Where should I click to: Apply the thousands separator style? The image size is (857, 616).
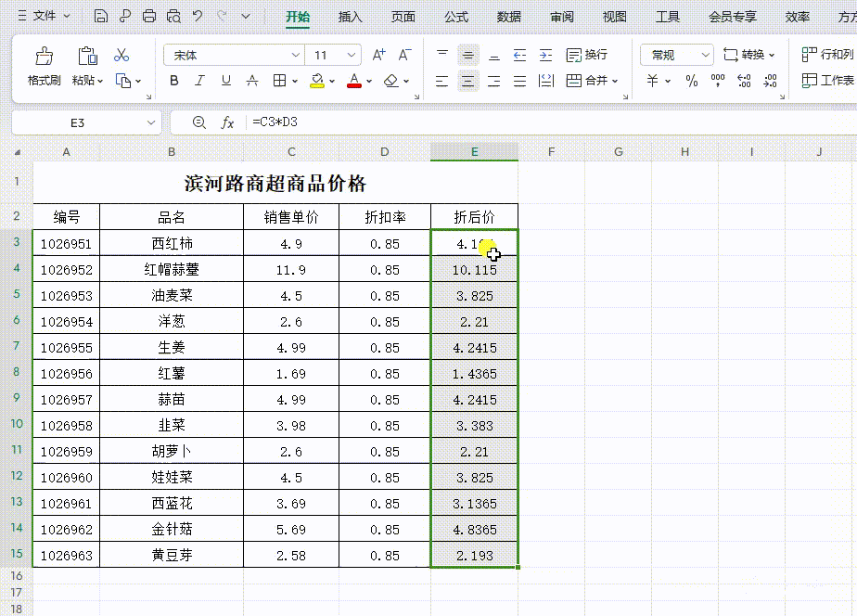pos(718,81)
